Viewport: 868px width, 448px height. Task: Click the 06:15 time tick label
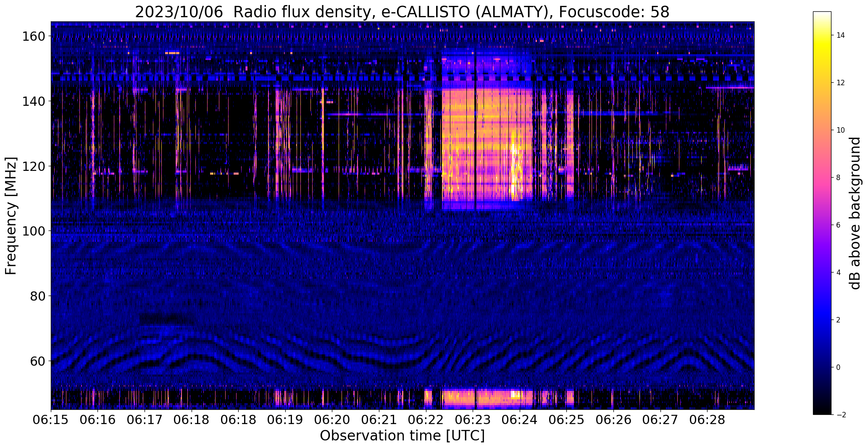(x=51, y=420)
